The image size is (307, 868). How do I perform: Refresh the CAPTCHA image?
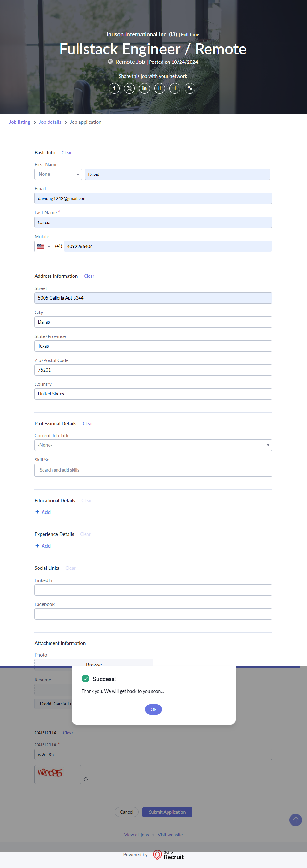coord(86,779)
